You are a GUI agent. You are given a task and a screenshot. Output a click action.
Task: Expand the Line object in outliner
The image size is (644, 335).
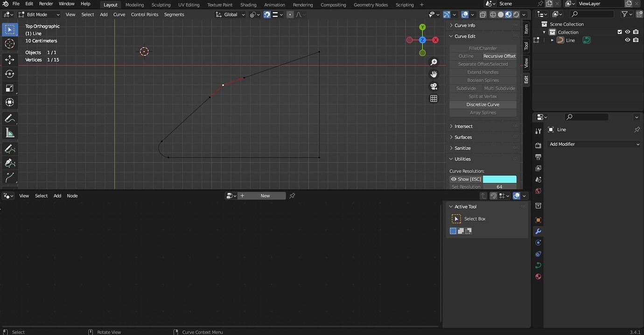tap(553, 40)
